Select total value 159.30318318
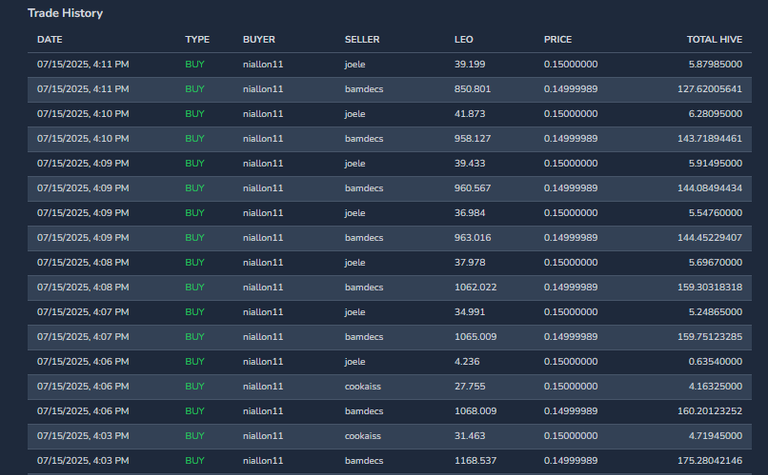The height and width of the screenshot is (475, 768). pos(710,287)
